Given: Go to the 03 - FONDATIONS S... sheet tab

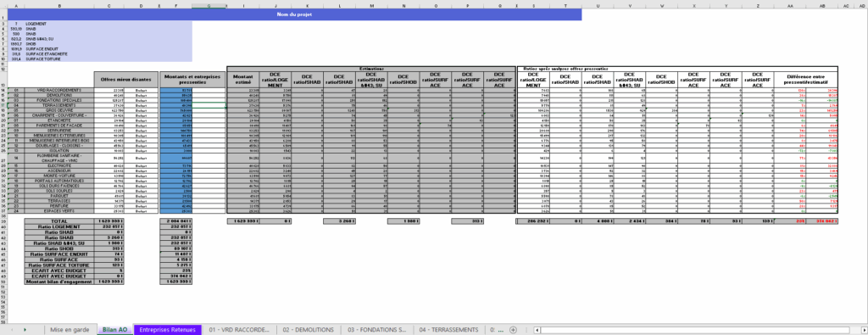Looking at the screenshot, I should click(377, 330).
